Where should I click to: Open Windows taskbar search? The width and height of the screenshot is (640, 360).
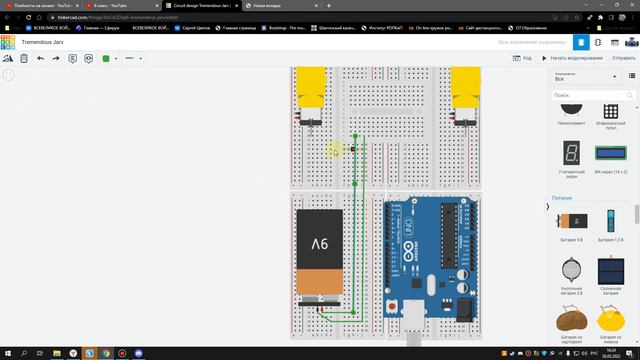pyautogui.click(x=24, y=353)
